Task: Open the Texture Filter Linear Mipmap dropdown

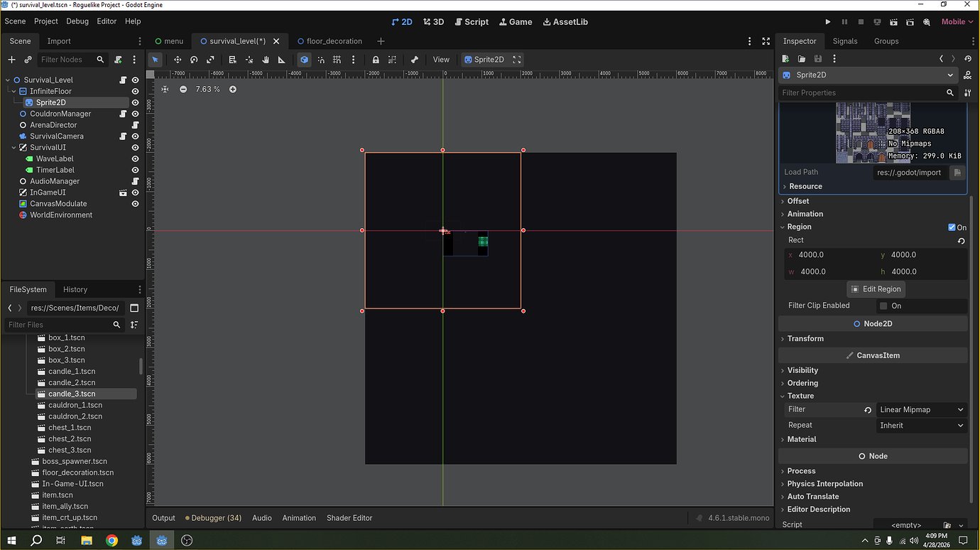Action: click(920, 409)
